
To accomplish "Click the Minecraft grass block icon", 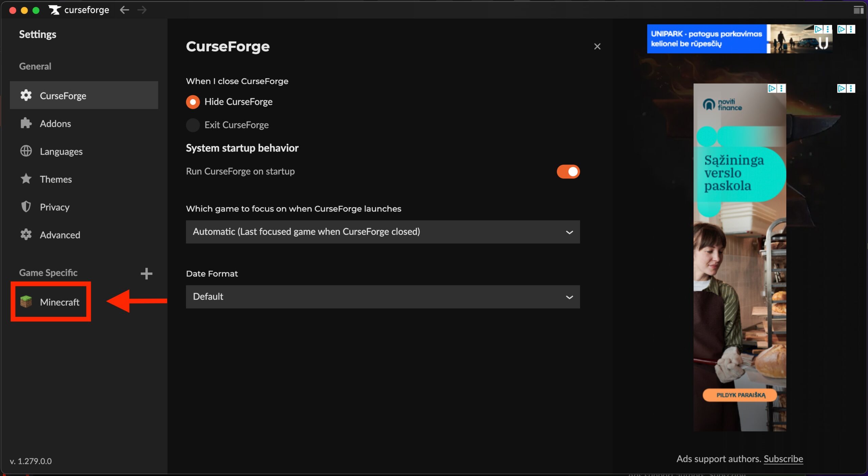I will click(x=26, y=302).
